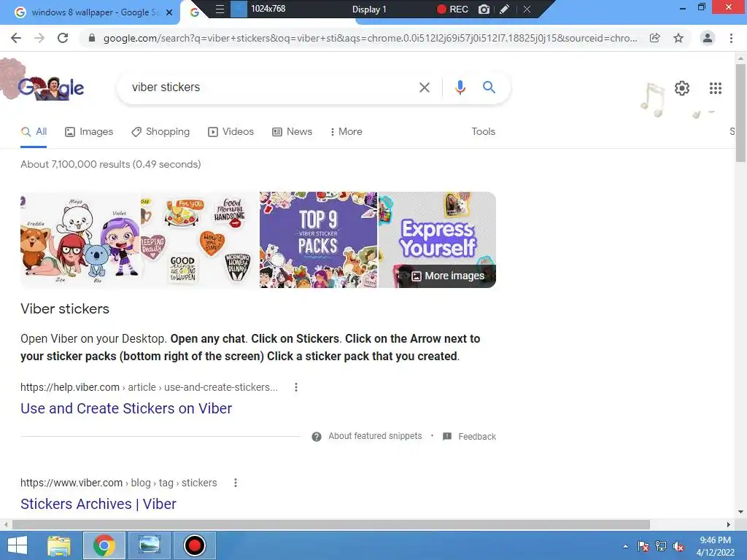Start voice search with microphone
Image resolution: width=747 pixels, height=560 pixels.
point(460,87)
